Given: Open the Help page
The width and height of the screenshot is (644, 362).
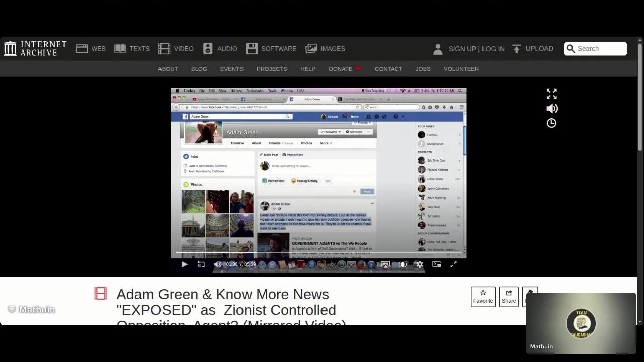Looking at the screenshot, I should tap(308, 69).
